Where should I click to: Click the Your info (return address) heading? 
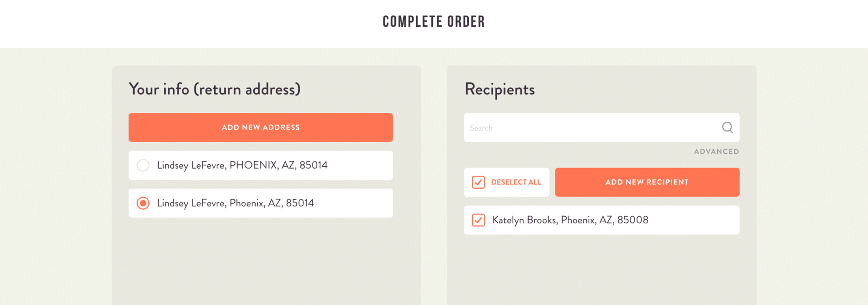pyautogui.click(x=215, y=89)
